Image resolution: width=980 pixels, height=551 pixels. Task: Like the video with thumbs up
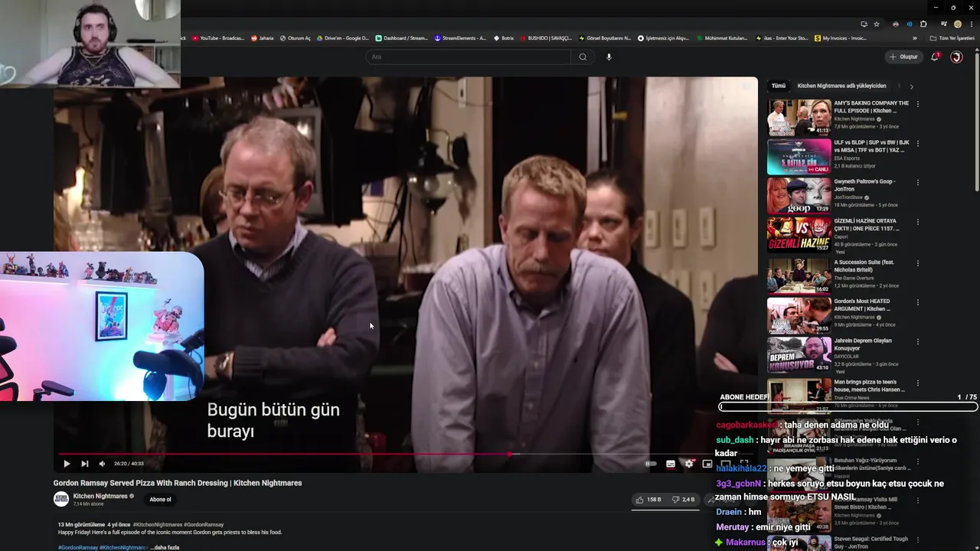coord(648,500)
